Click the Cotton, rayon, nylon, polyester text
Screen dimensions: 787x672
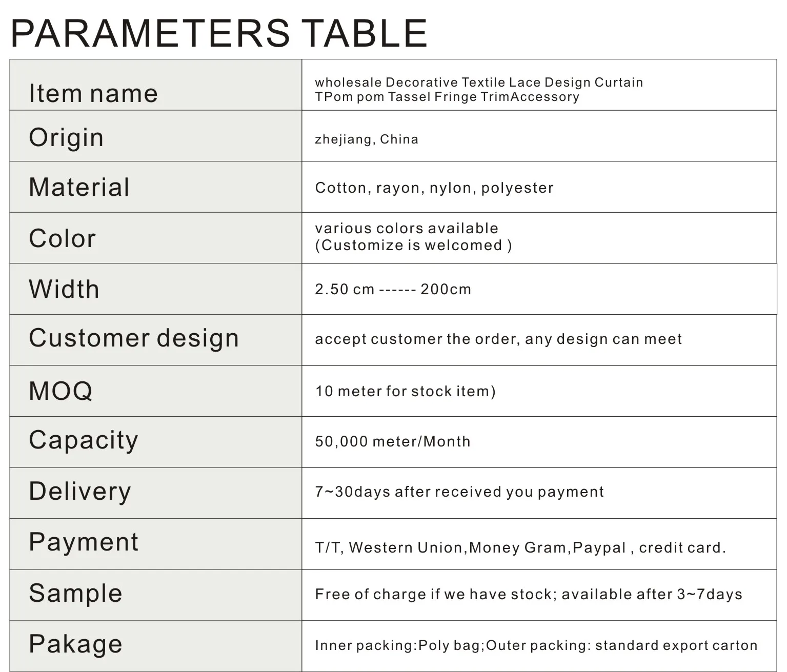click(434, 188)
